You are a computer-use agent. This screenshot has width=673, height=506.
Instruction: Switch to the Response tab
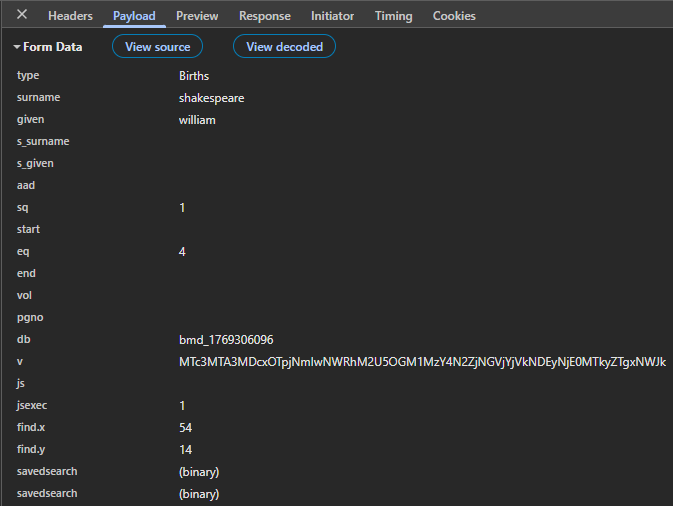pos(265,16)
